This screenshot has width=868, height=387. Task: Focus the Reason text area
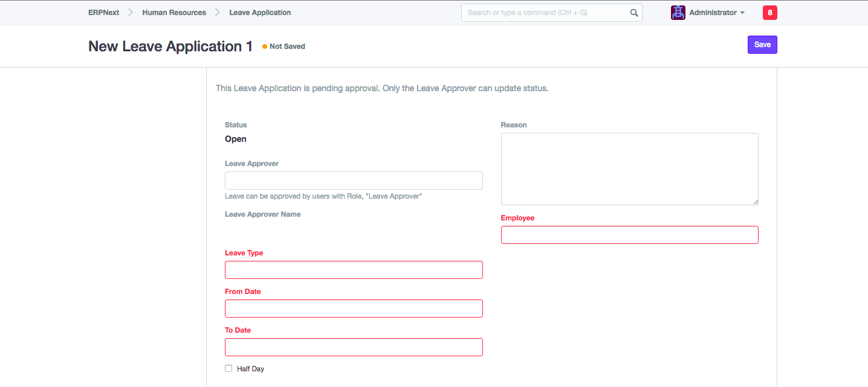click(629, 168)
